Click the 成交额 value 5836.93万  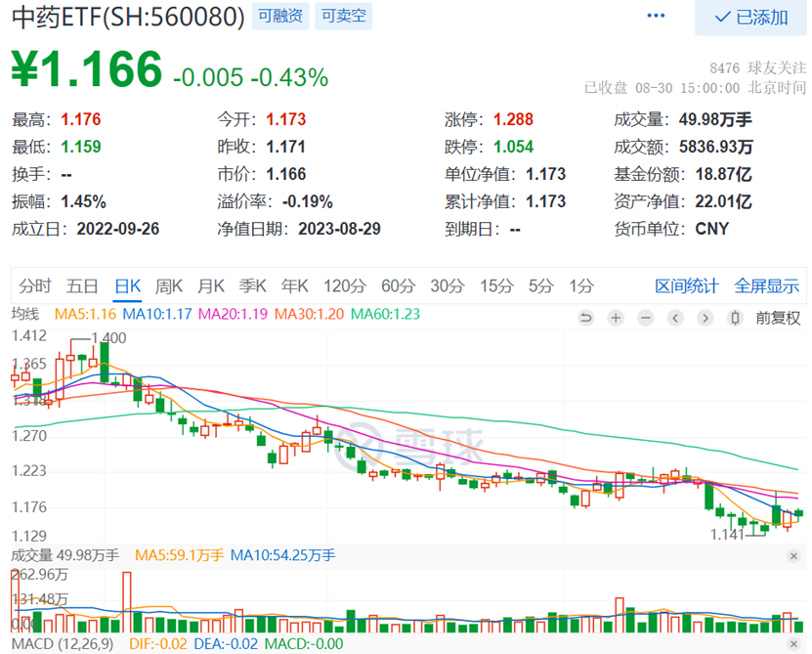point(716,147)
